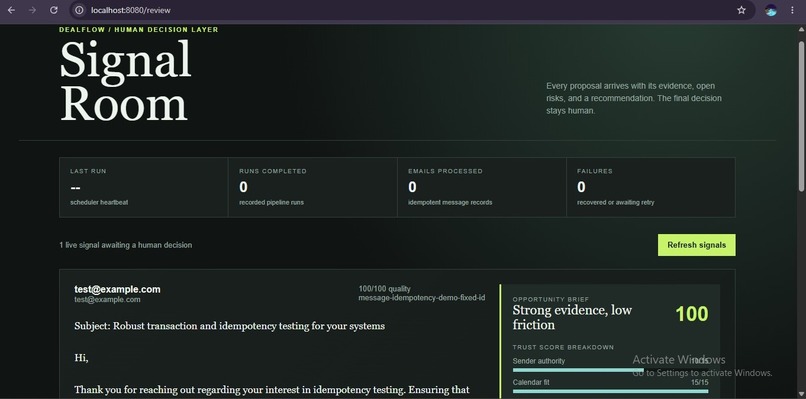Click the large 100 score value
Image resolution: width=806 pixels, height=399 pixels.
click(x=691, y=314)
